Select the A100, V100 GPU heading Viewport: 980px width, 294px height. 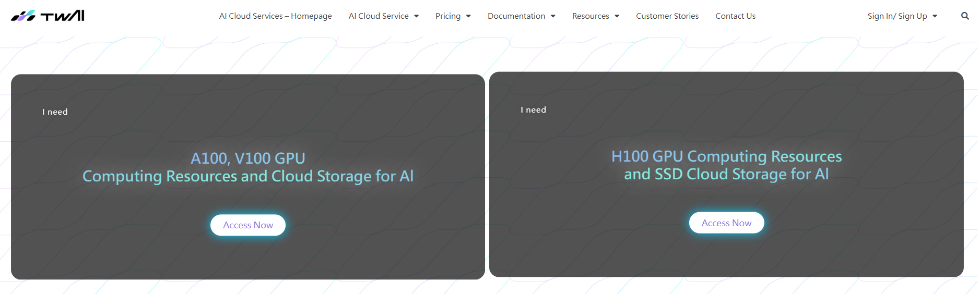coord(248,158)
